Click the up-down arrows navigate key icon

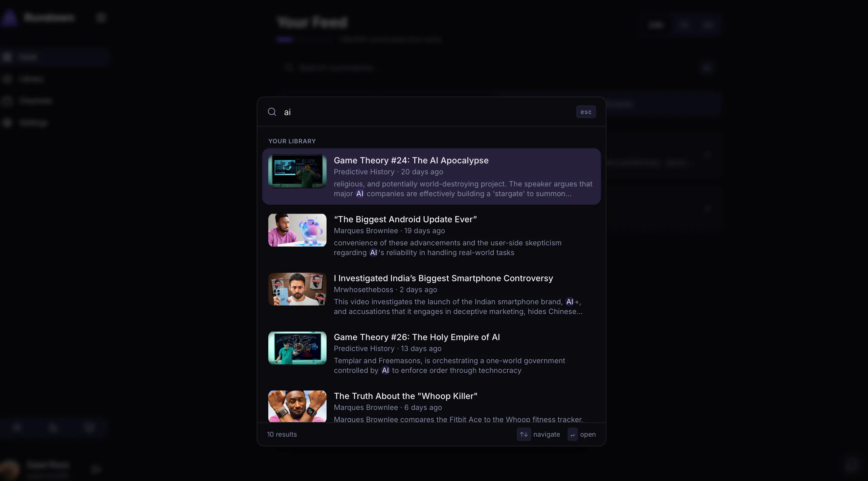click(x=524, y=434)
